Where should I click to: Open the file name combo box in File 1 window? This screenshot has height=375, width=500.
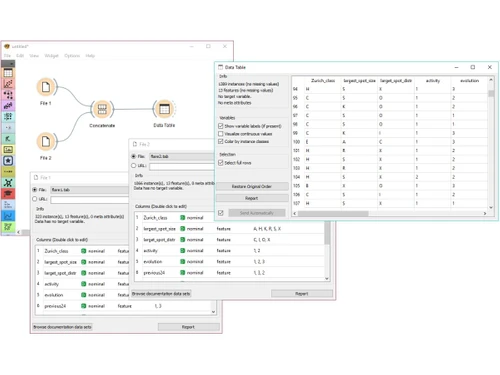89,190
